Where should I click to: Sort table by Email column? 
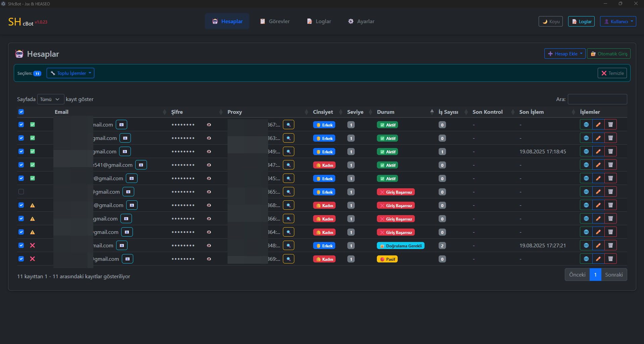click(x=110, y=112)
